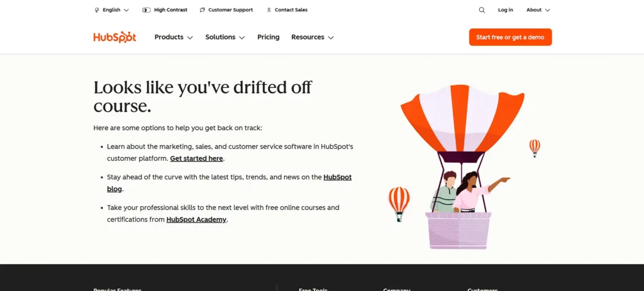Screen dimensions: 644x291
Task: Expand the Products menu
Action: 174,37
